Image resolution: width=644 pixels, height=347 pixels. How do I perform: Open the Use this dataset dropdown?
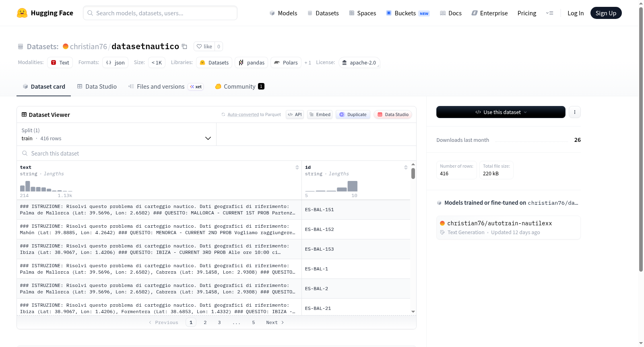pyautogui.click(x=501, y=112)
